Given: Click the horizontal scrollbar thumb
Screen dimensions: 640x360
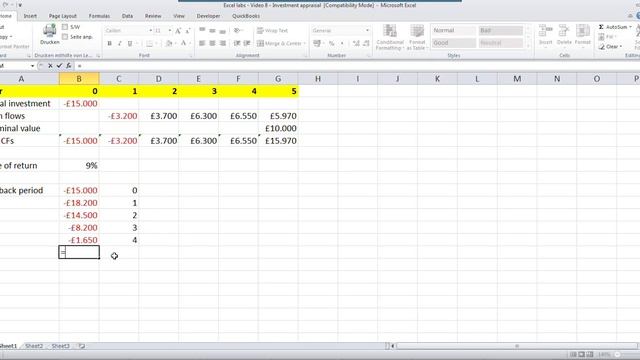Looking at the screenshot, I should pos(517,346).
